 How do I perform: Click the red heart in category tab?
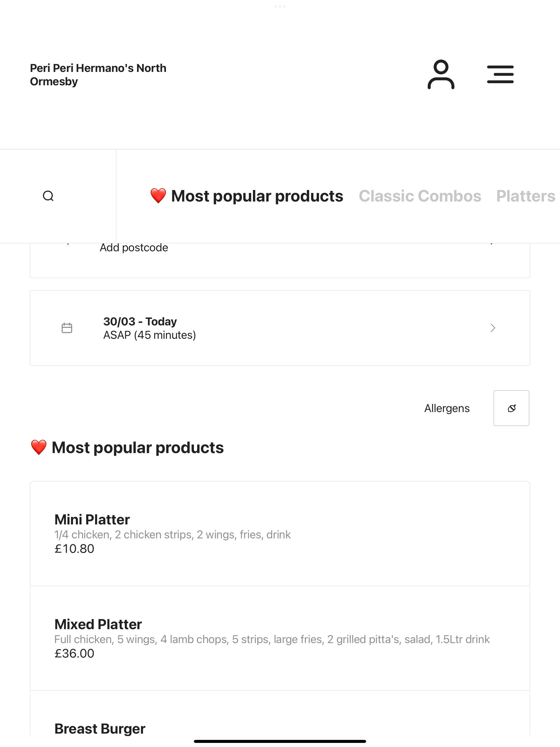coord(158,196)
